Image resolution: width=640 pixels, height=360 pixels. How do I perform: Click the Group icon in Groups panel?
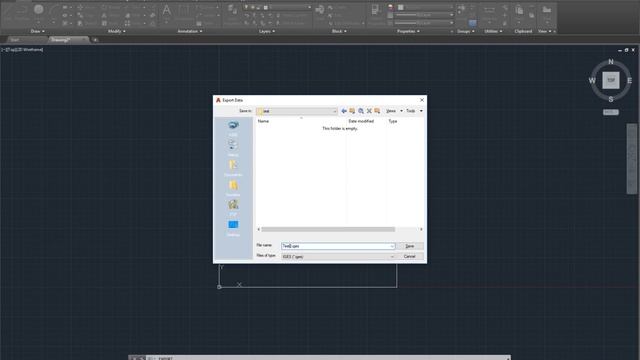[462, 8]
